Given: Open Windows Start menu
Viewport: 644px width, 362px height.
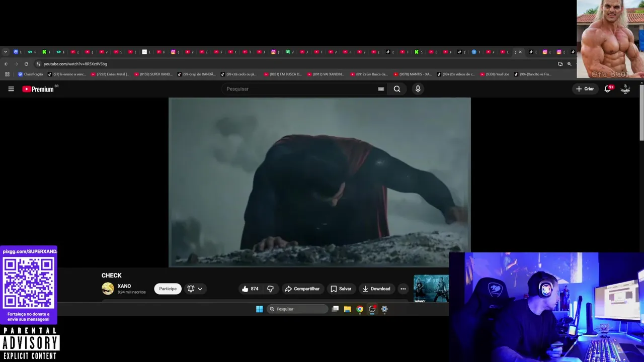Looking at the screenshot, I should tap(259, 309).
